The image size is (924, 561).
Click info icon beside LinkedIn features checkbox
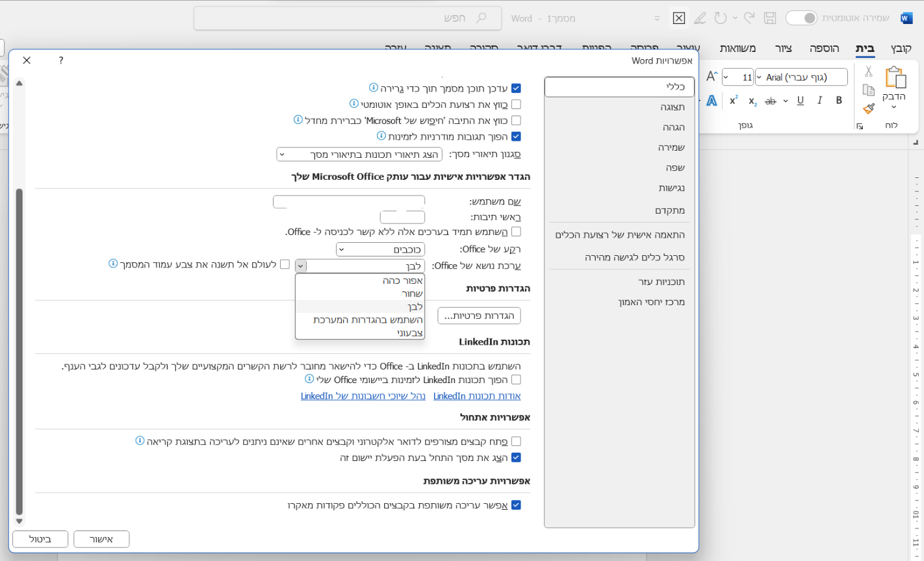tap(309, 379)
